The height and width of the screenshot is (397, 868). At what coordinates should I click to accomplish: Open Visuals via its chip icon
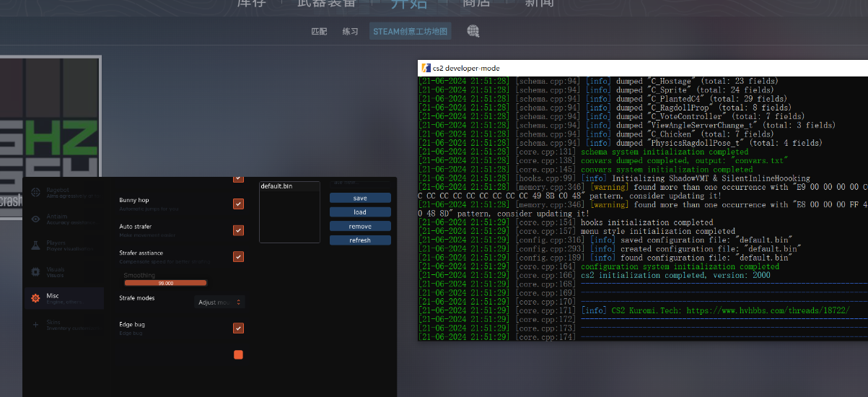[x=35, y=272]
